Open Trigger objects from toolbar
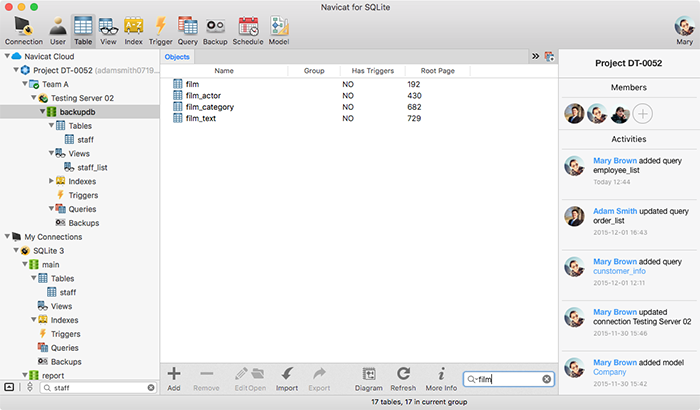Screen dimensions: 700x410 point(160,30)
